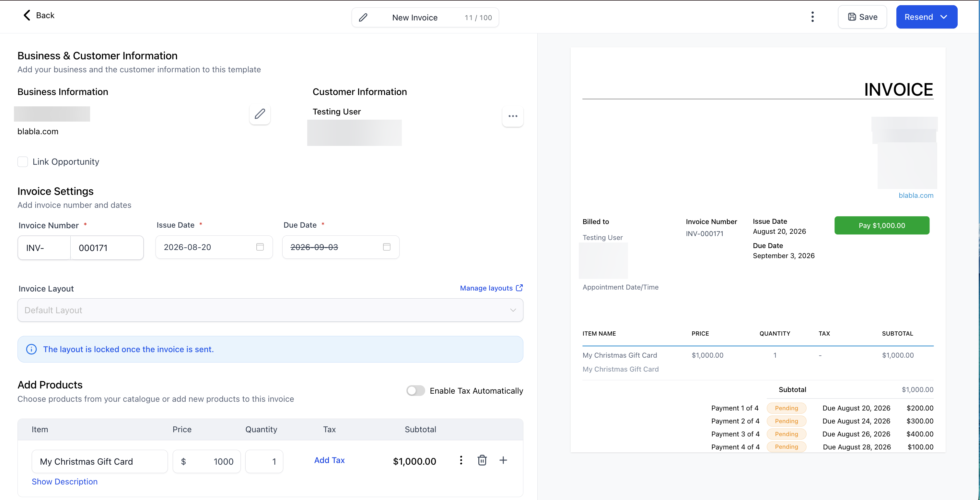
Task: Click the Resend button
Action: coord(926,17)
